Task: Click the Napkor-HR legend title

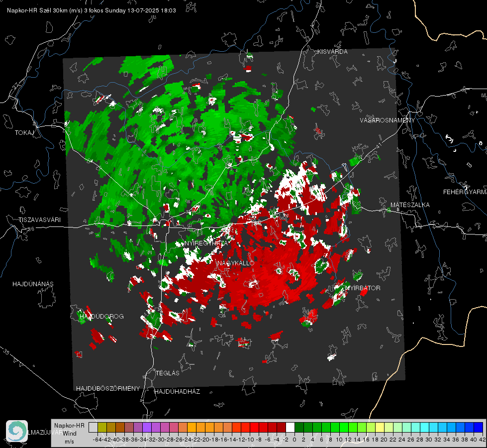Action: 69,425
